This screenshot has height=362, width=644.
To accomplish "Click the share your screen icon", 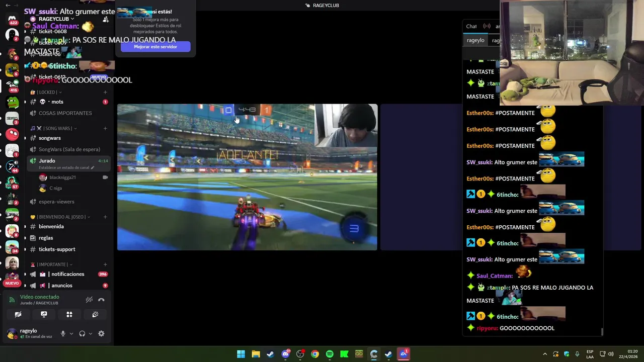I will click(x=44, y=314).
